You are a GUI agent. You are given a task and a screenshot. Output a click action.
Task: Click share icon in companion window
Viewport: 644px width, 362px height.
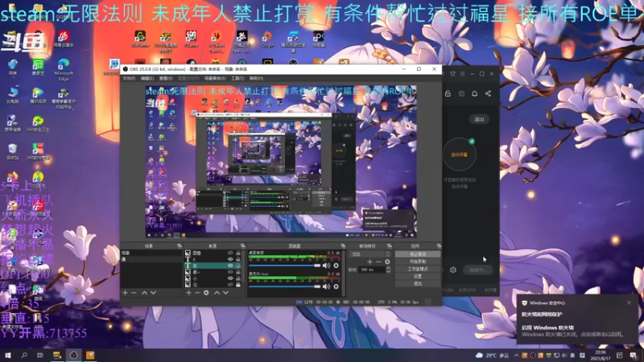click(x=488, y=93)
